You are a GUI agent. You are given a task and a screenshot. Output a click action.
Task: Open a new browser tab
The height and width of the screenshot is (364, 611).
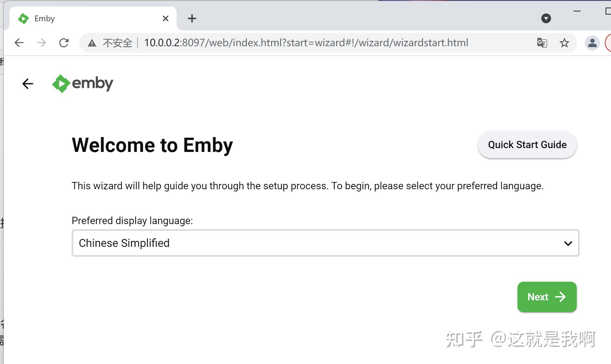191,18
